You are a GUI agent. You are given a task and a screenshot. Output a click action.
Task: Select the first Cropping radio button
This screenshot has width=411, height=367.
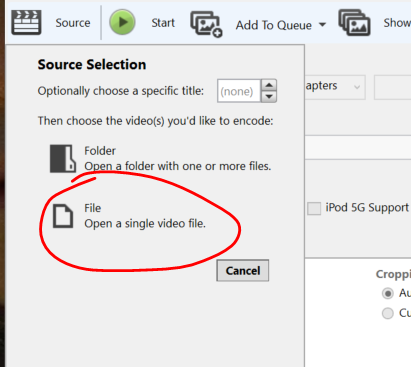click(x=388, y=293)
